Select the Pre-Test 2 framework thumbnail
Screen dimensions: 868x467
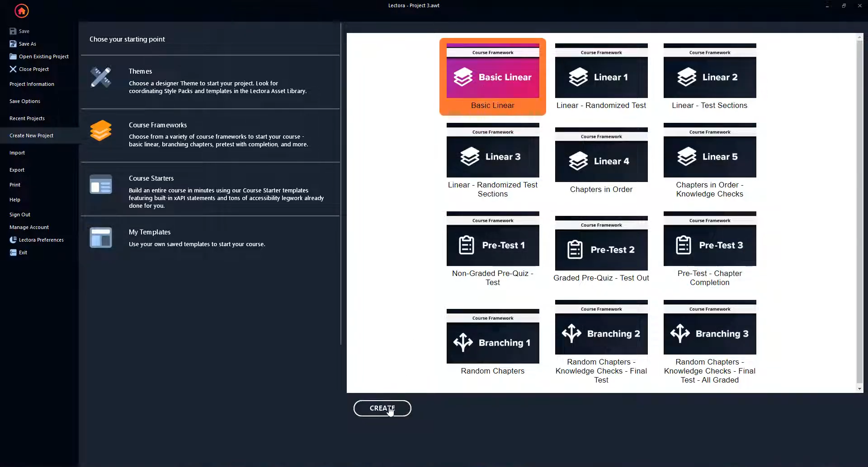point(601,243)
